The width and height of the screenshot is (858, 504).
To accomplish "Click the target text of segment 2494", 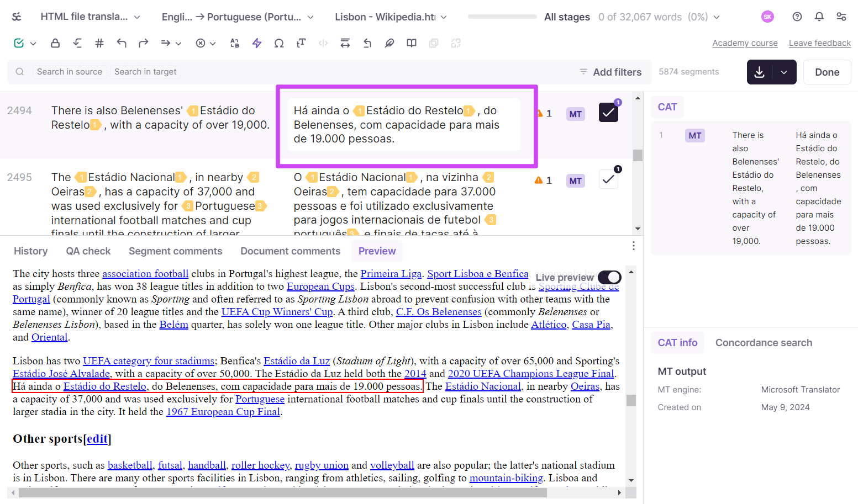I will [x=404, y=125].
